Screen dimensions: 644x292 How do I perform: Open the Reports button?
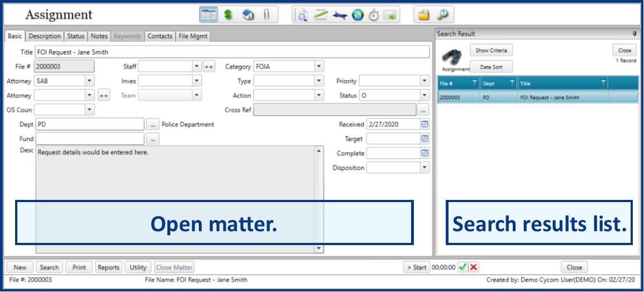pos(108,267)
